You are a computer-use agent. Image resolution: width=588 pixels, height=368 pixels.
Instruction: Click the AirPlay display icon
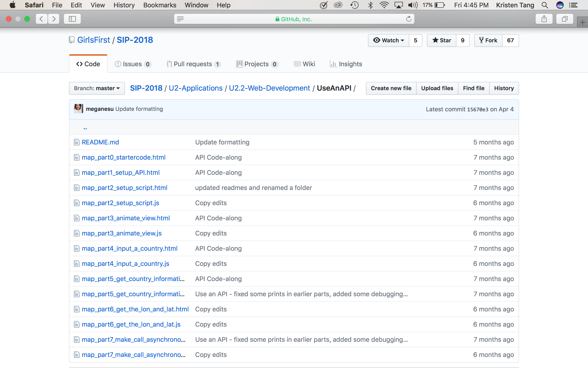[399, 5]
